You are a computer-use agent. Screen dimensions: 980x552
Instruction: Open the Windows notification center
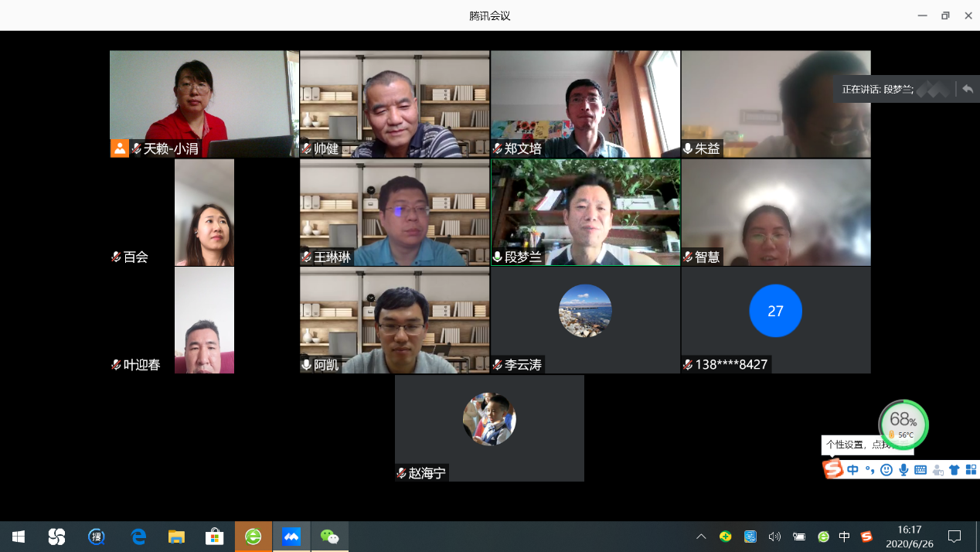pos(954,537)
